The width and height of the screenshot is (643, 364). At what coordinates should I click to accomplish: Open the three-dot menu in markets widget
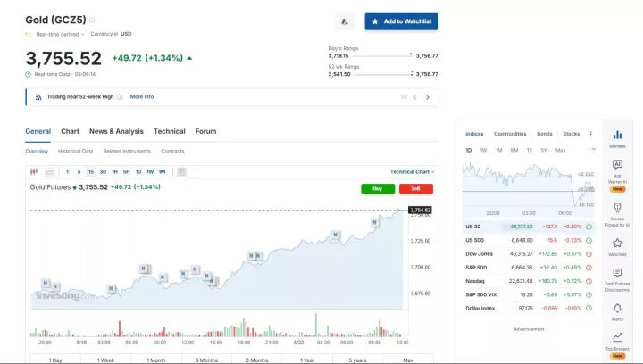point(590,134)
